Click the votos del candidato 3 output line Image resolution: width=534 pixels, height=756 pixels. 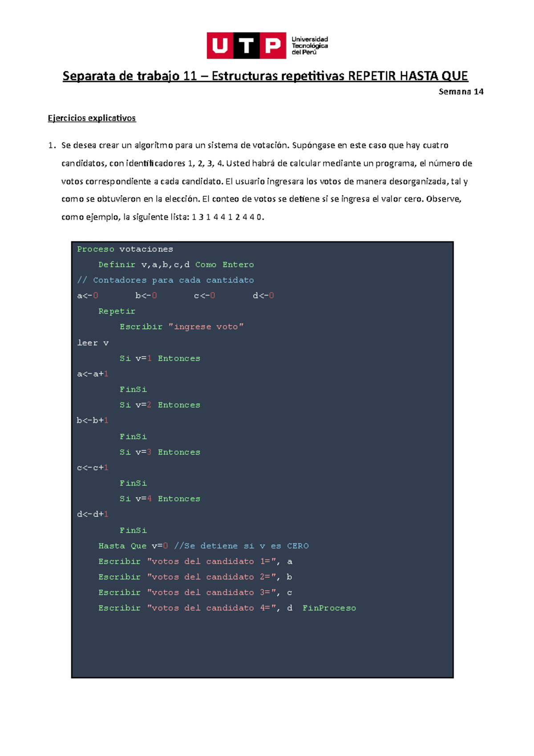[195, 593]
